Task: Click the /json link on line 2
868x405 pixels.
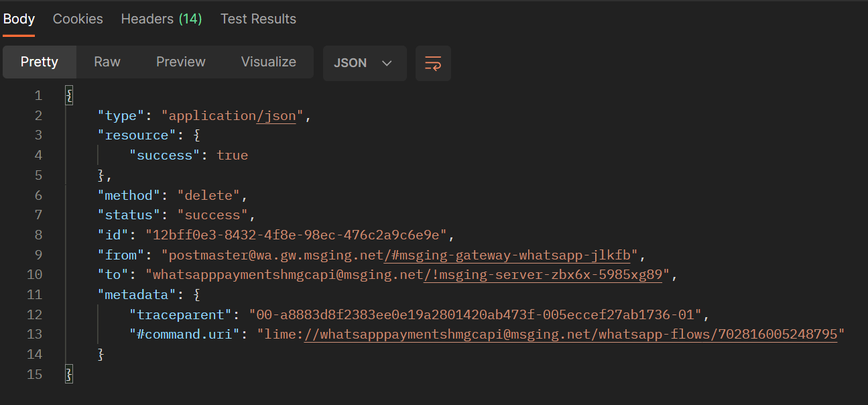Action: point(276,115)
